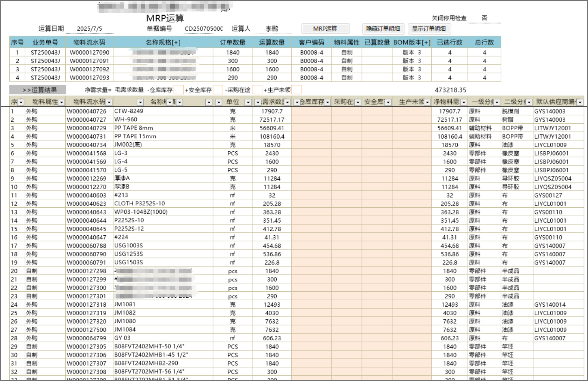Open the 生产未领 column filter arrow
The image size is (588, 381).
[x=427, y=102]
